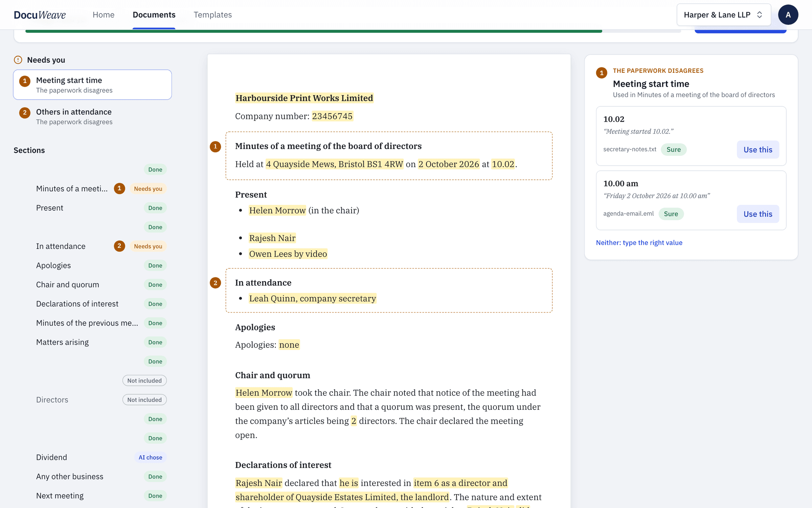812x508 pixels.
Task: Select the Chair and quorum section
Action: pos(68,284)
